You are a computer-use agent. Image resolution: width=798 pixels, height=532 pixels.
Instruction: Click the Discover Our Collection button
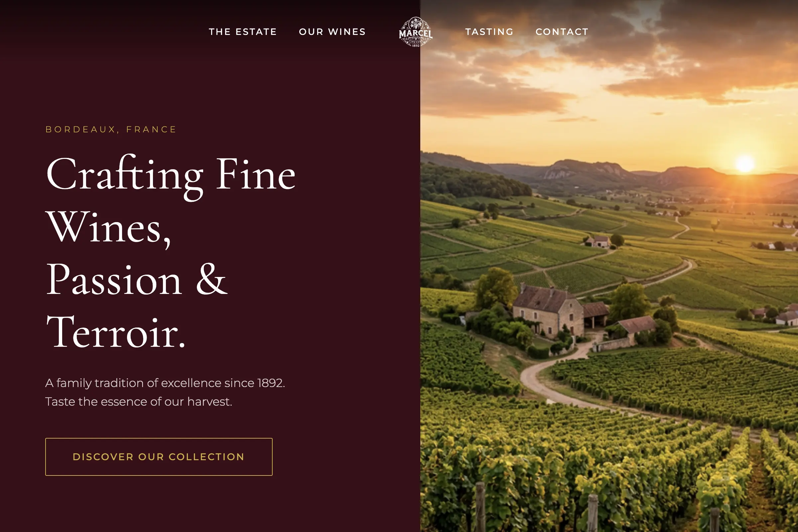[x=159, y=457]
